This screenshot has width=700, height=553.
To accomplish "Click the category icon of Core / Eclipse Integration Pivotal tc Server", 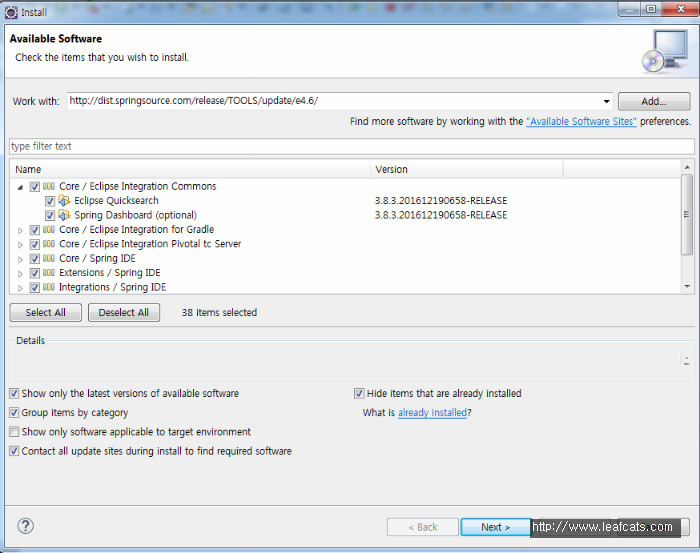I will click(x=49, y=244).
